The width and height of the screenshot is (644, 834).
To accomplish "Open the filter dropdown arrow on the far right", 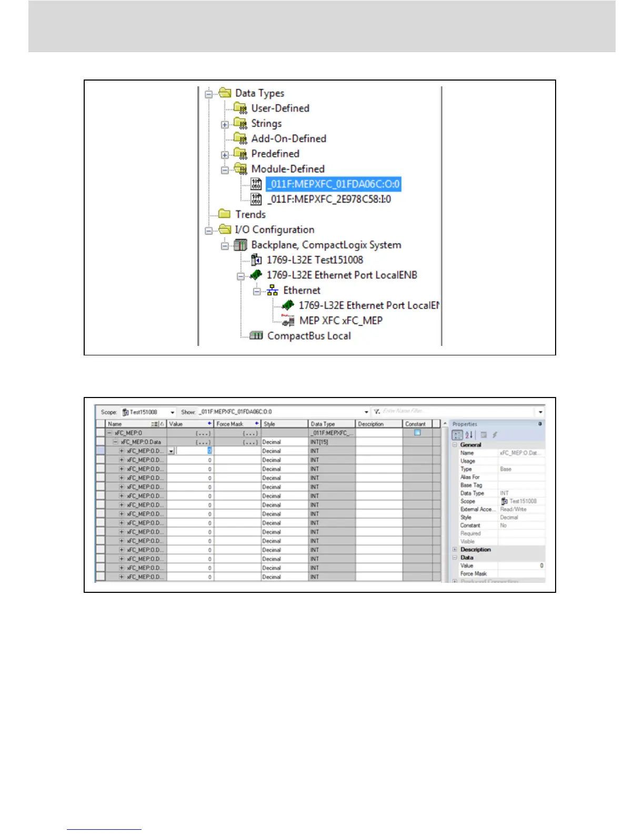I will [540, 412].
